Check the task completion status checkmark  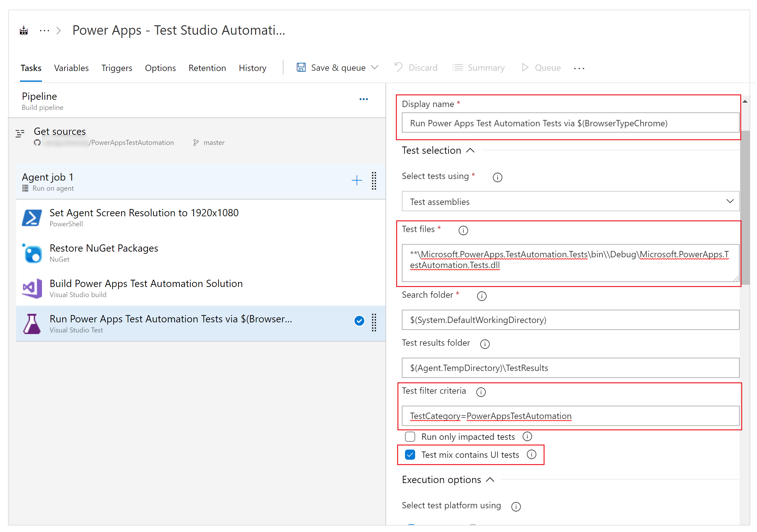tap(359, 321)
